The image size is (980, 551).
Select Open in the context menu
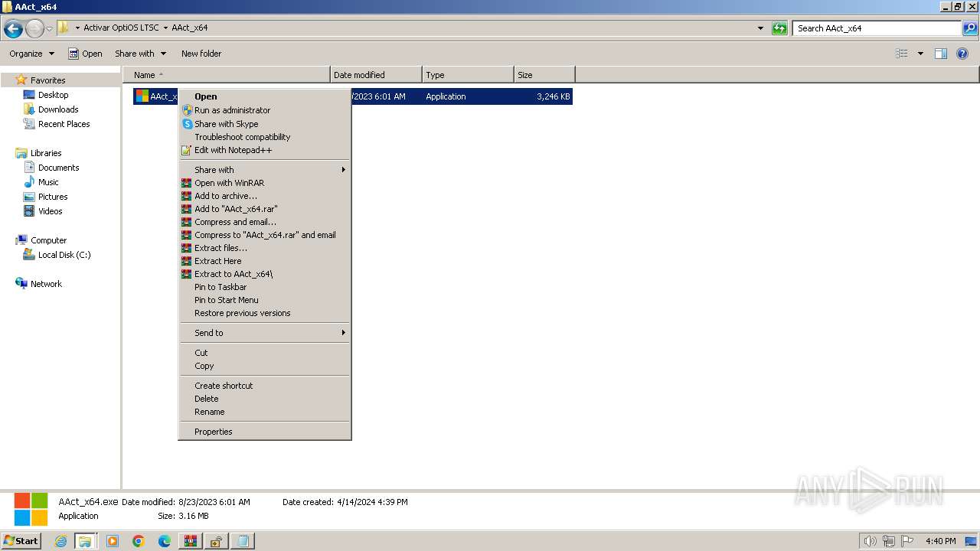point(265,96)
